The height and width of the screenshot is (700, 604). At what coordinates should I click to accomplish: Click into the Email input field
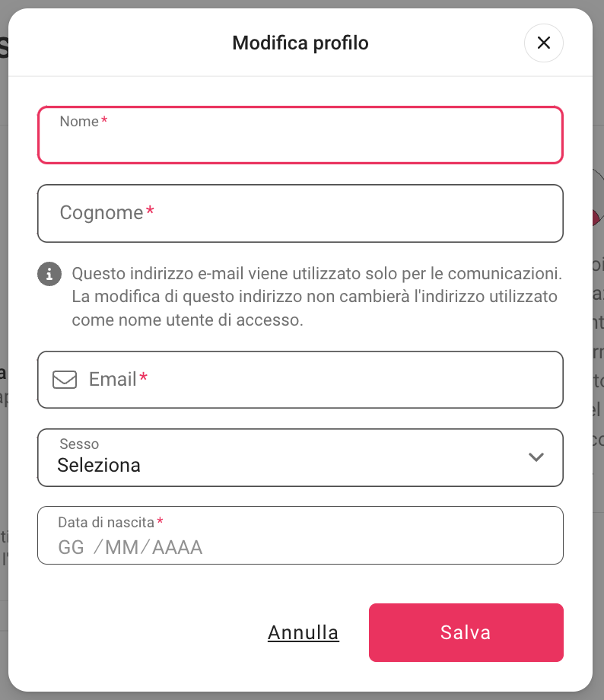(x=304, y=379)
